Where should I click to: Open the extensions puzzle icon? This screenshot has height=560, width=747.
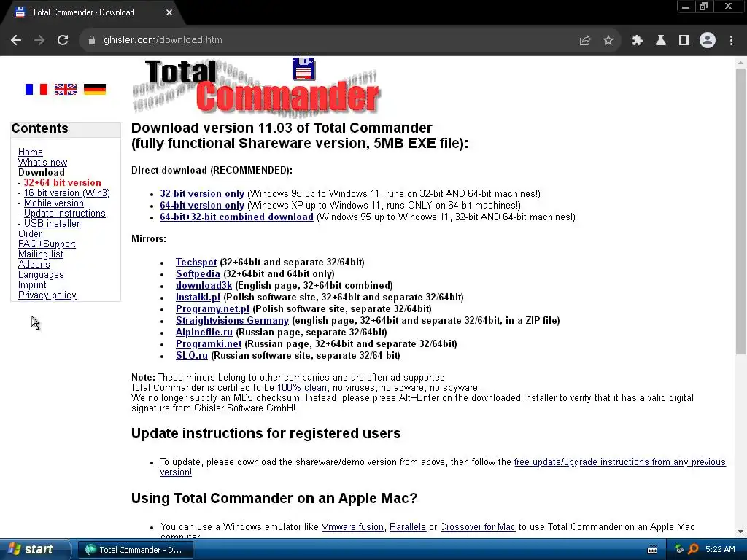(x=638, y=41)
